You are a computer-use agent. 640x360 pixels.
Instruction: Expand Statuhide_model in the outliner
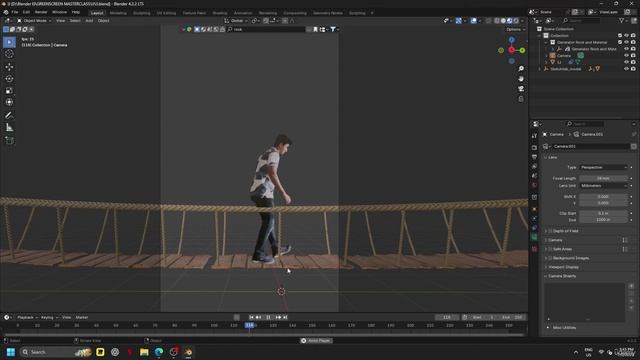[540, 69]
